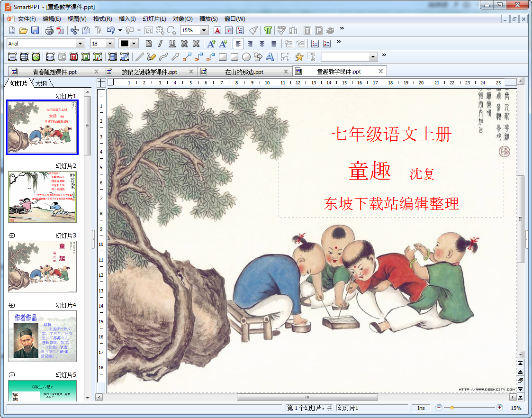The width and height of the screenshot is (532, 418).
Task: Switch to the 大纲 outline tab
Action: pos(41,83)
